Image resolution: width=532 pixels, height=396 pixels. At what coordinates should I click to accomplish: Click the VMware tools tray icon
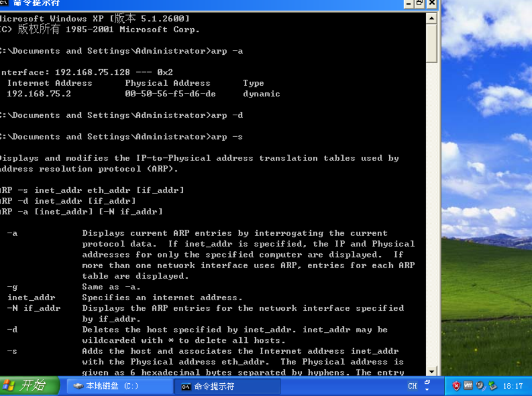click(468, 385)
